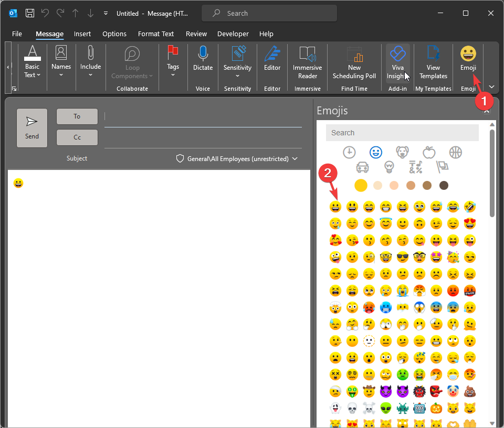Insert the jack-o-lantern emoji

(436, 408)
